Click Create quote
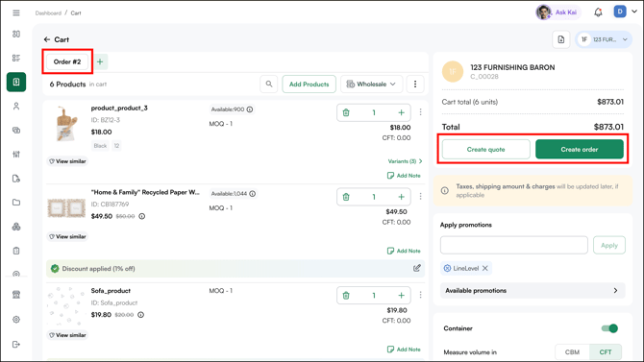The image size is (644, 362). 485,150
